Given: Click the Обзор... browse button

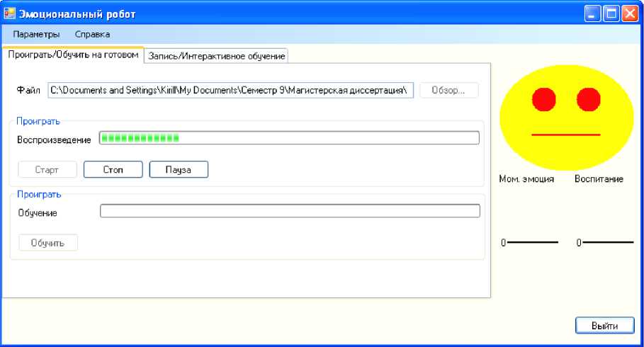Looking at the screenshot, I should (449, 91).
